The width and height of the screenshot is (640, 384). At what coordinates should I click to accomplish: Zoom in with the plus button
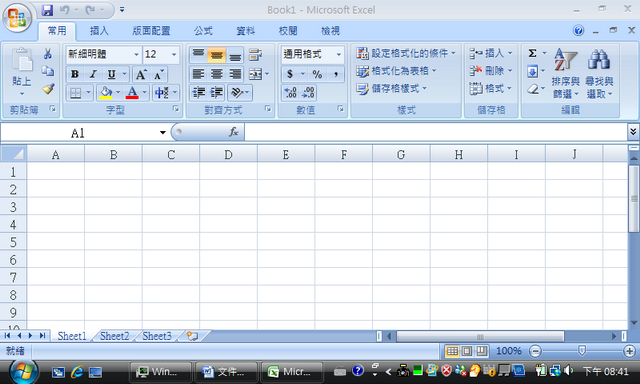click(x=629, y=351)
